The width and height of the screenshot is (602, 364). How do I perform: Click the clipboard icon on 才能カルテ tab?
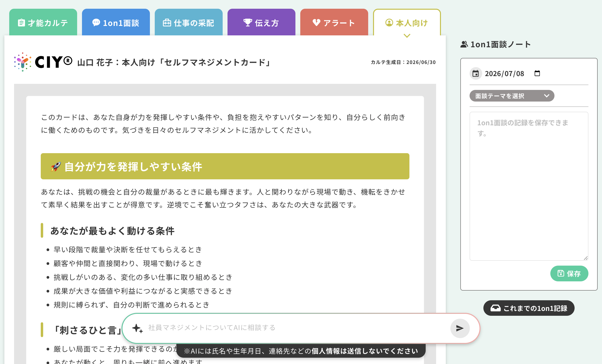21,23
